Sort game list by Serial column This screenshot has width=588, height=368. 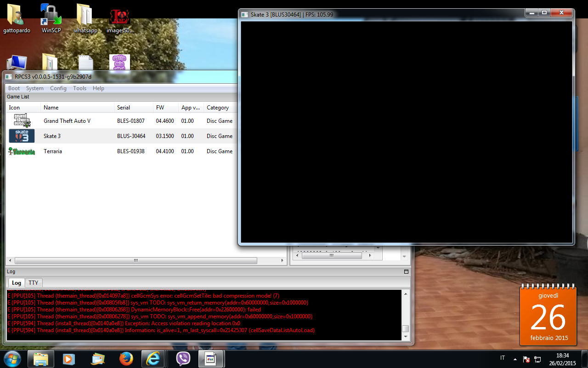coord(134,108)
